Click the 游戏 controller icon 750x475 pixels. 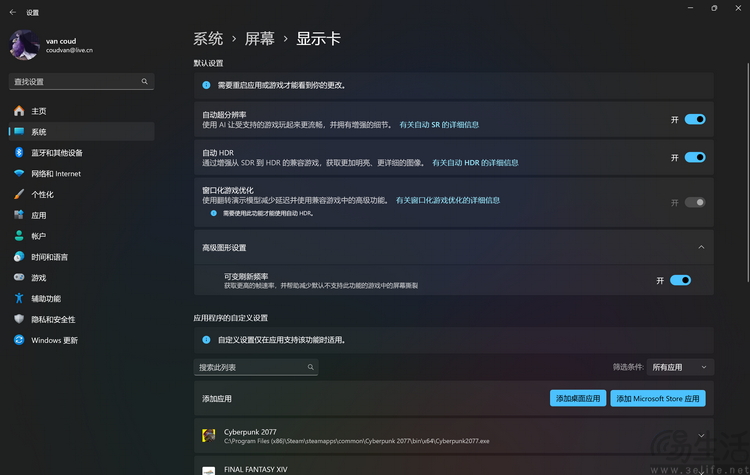(x=19, y=277)
